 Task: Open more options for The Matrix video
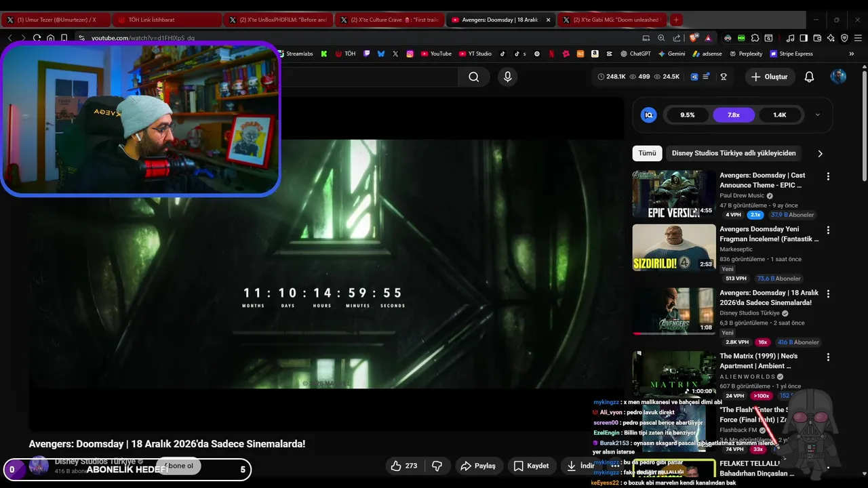click(828, 357)
